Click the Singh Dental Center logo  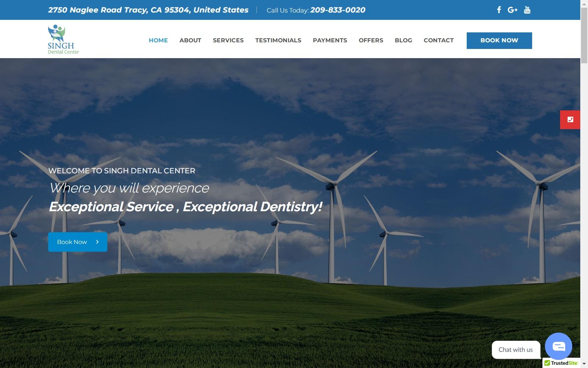(63, 39)
